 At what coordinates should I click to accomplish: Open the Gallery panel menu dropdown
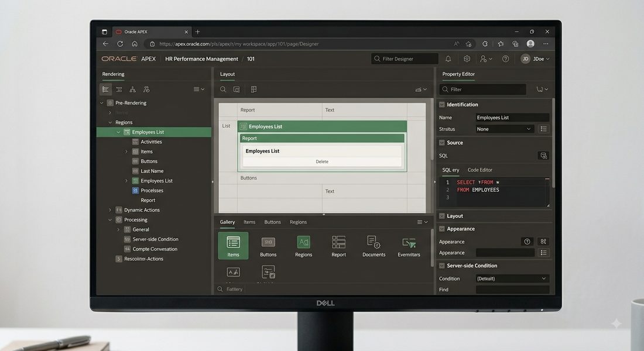click(422, 222)
